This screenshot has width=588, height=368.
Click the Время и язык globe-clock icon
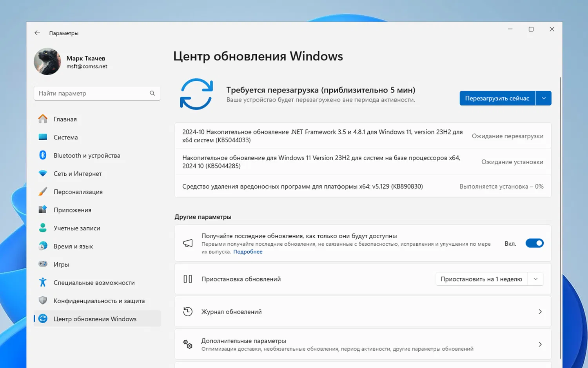(43, 246)
